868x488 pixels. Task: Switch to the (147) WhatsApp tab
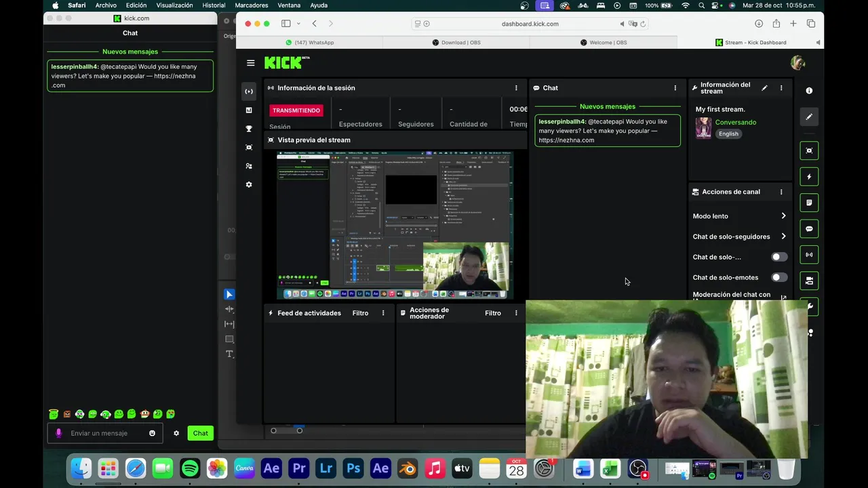click(309, 43)
